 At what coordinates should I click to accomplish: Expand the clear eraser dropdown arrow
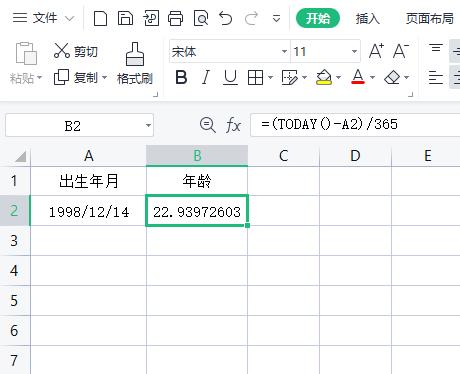(406, 78)
